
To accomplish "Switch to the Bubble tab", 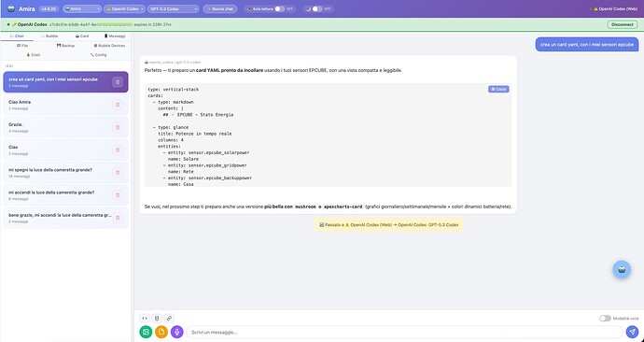I will coord(49,36).
